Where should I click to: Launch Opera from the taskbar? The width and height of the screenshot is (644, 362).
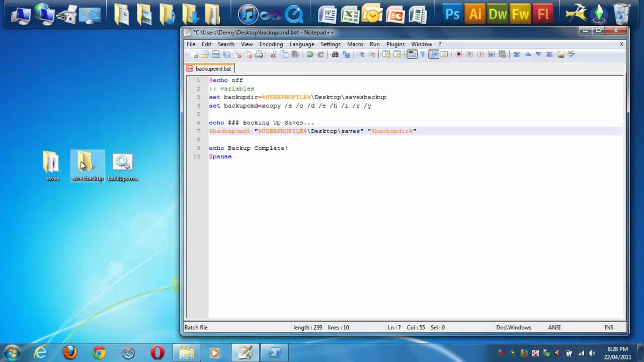[x=157, y=352]
